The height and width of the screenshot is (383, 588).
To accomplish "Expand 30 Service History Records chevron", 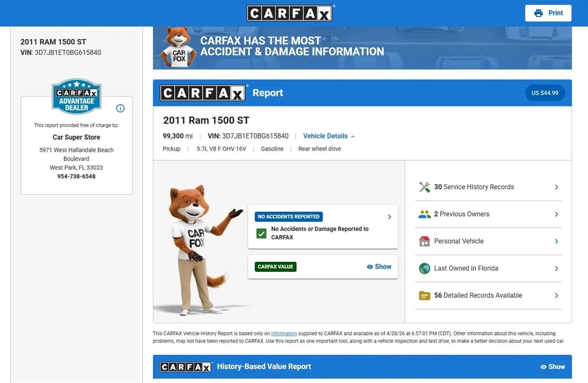I will 556,187.
